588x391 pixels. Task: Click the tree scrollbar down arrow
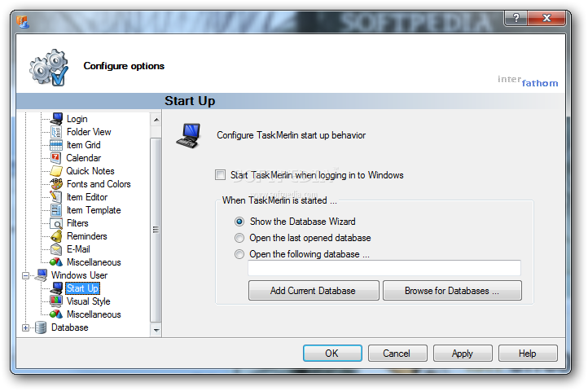click(156, 330)
